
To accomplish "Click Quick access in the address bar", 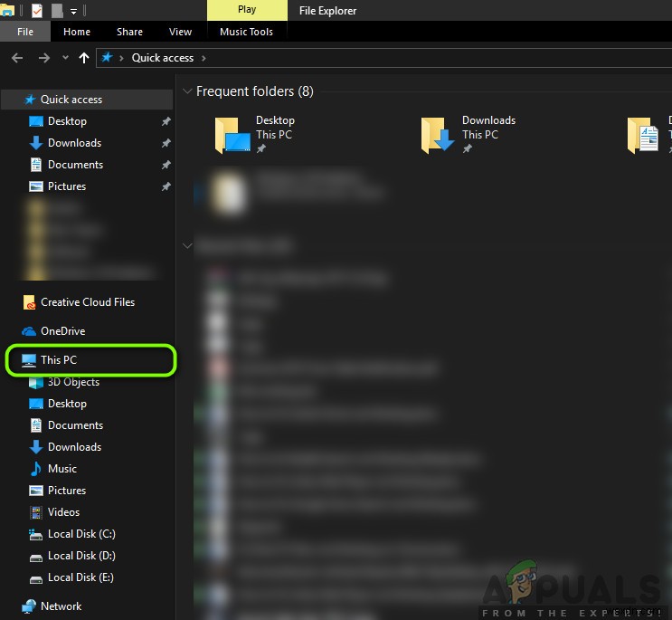I will [163, 58].
